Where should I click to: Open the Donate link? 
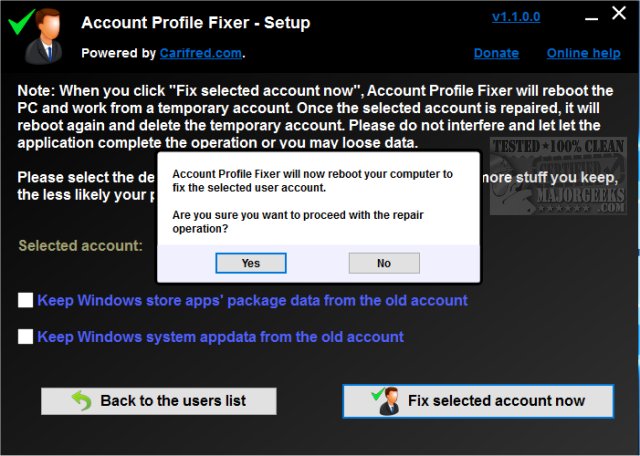pyautogui.click(x=496, y=53)
